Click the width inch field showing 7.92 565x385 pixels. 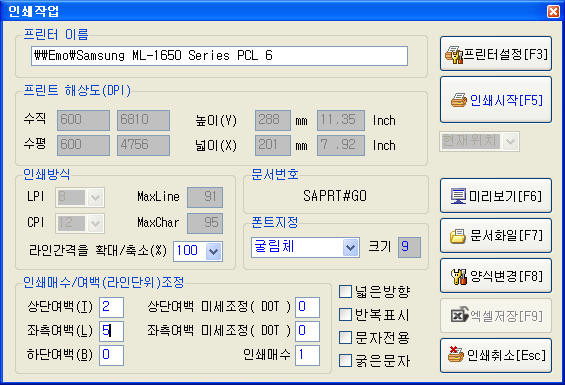(x=341, y=146)
